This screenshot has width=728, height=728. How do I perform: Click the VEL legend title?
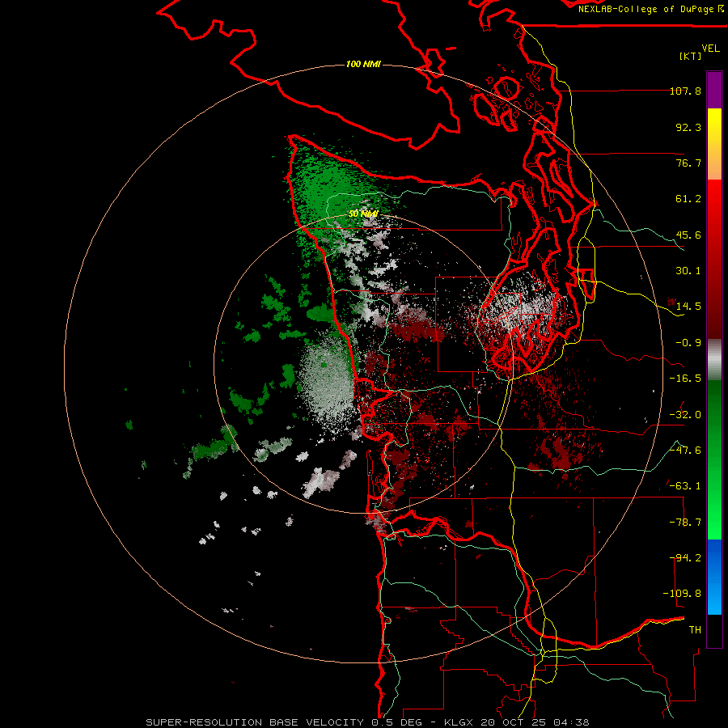710,49
